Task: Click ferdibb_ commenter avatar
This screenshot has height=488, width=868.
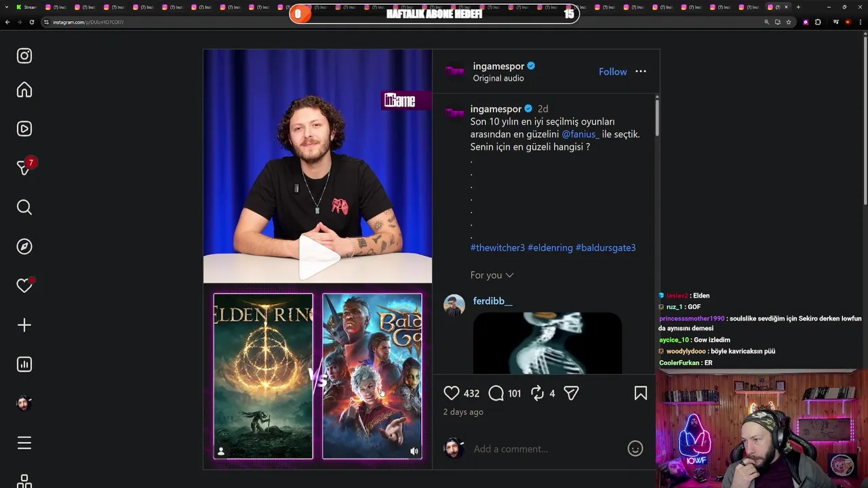Action: pyautogui.click(x=454, y=305)
